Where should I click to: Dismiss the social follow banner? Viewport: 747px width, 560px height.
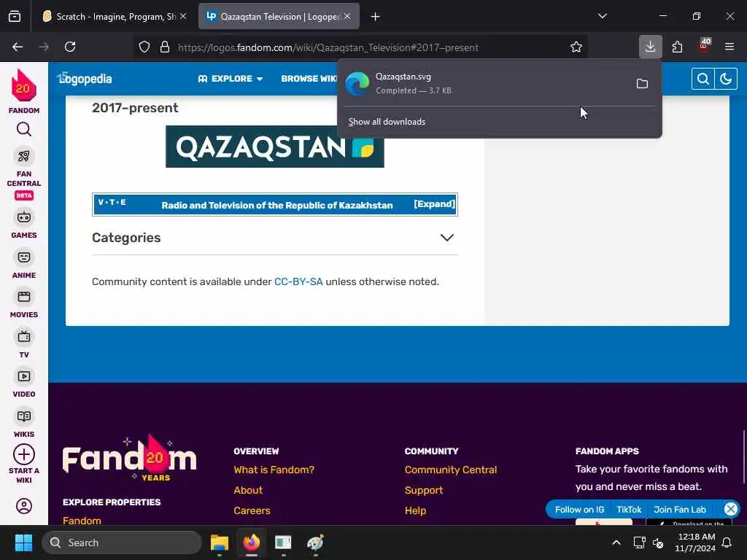tap(730, 509)
